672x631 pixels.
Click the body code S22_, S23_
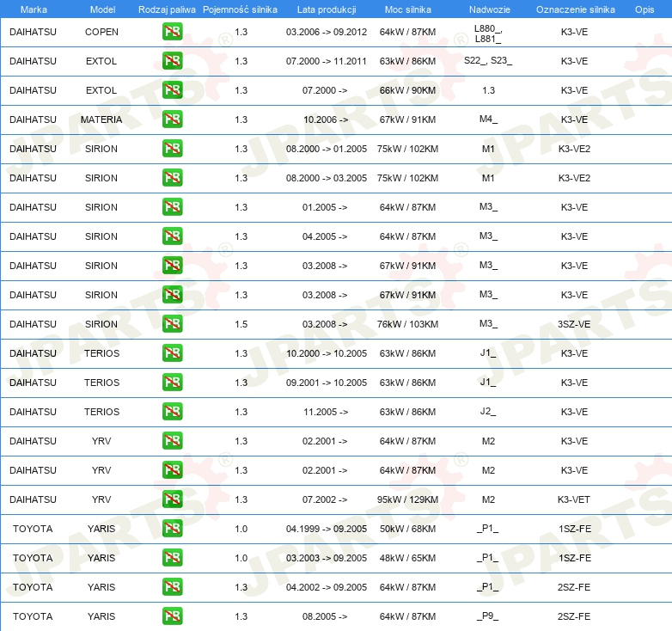pos(488,60)
